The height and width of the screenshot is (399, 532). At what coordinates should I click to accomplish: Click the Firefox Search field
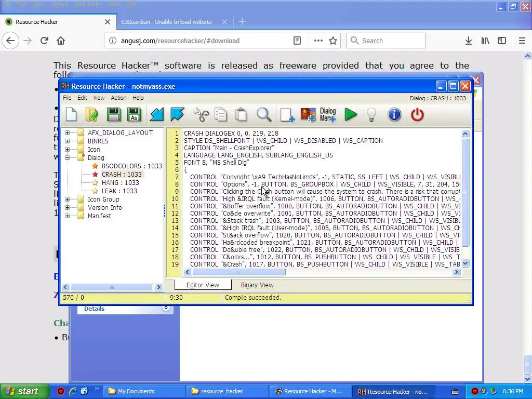coord(386,41)
